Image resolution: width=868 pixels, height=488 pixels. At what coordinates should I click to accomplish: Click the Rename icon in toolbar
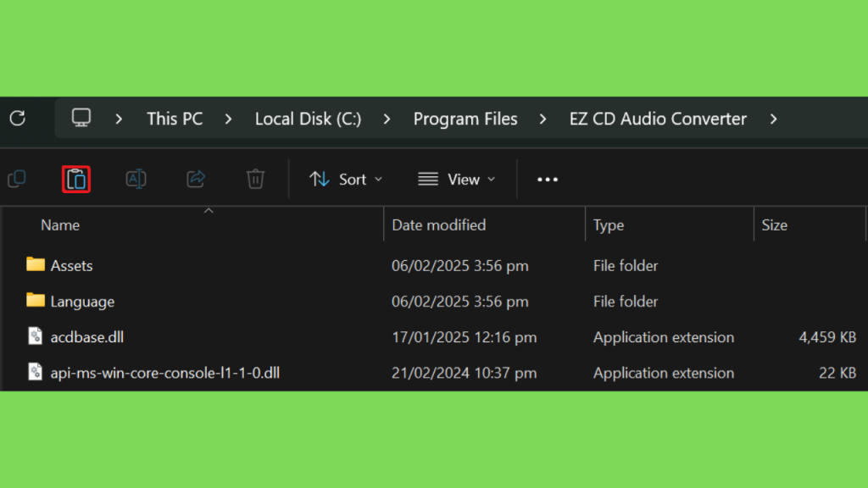tap(136, 179)
